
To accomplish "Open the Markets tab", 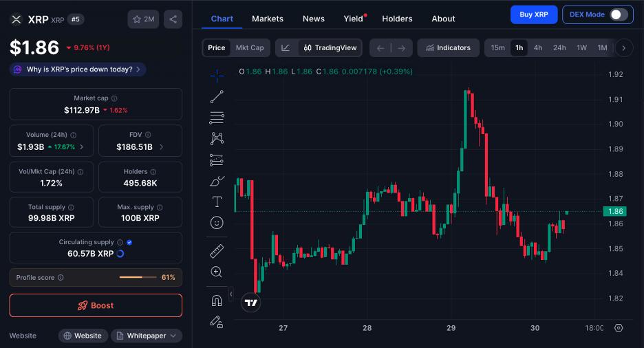I will point(268,19).
